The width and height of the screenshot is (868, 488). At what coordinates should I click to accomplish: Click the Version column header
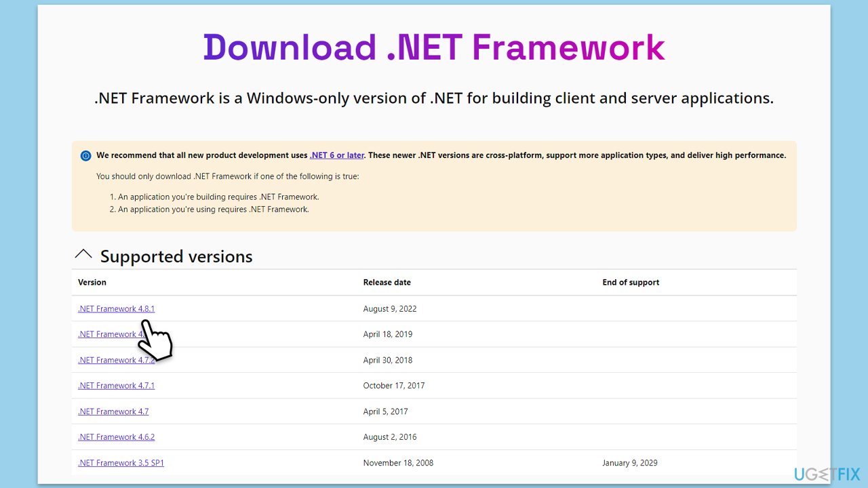pyautogui.click(x=92, y=283)
